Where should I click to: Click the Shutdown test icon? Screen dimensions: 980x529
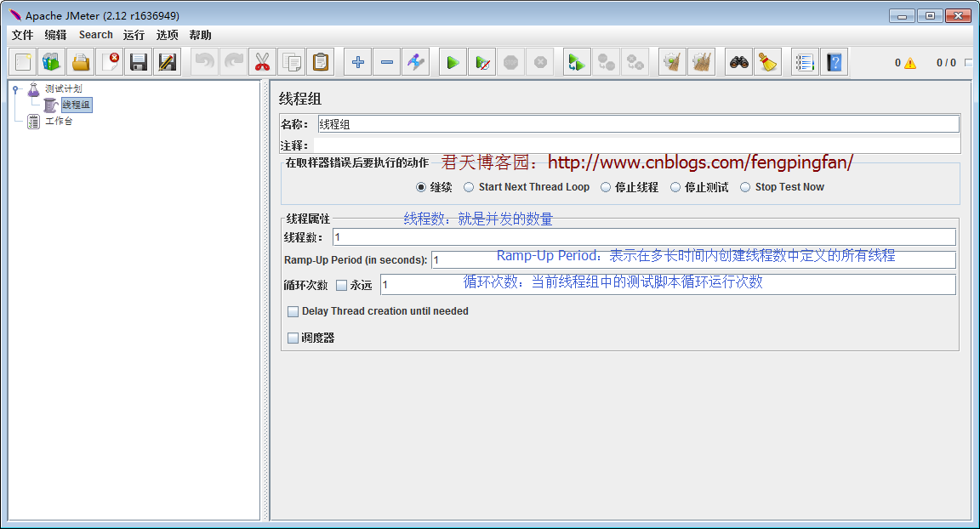540,62
